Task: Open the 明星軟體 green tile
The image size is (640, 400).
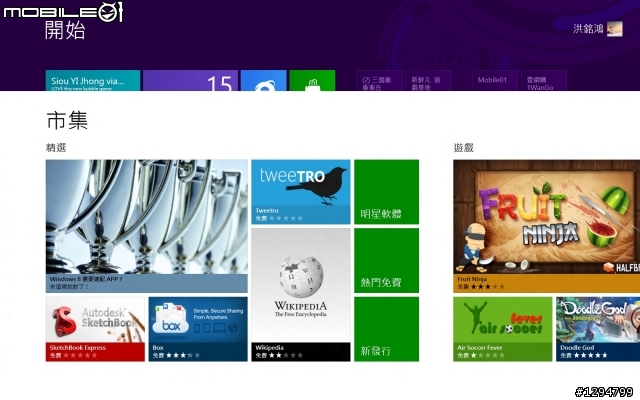Action: pyautogui.click(x=386, y=191)
